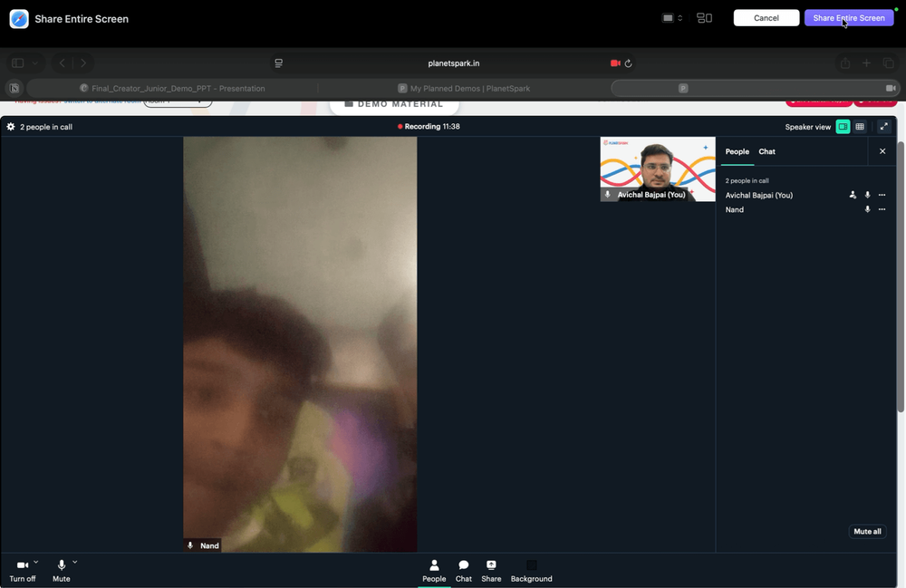
Task: Open call settings gear icon
Action: click(x=10, y=127)
